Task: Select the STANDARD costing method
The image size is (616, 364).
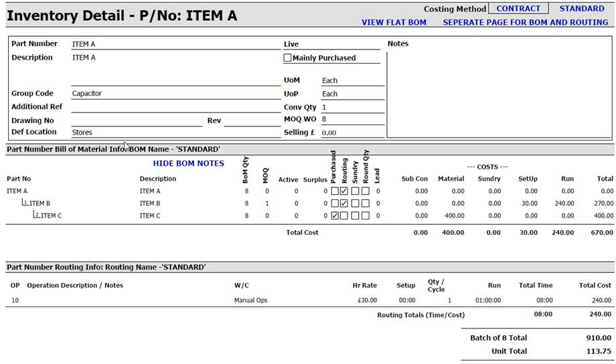Action: coord(581,9)
